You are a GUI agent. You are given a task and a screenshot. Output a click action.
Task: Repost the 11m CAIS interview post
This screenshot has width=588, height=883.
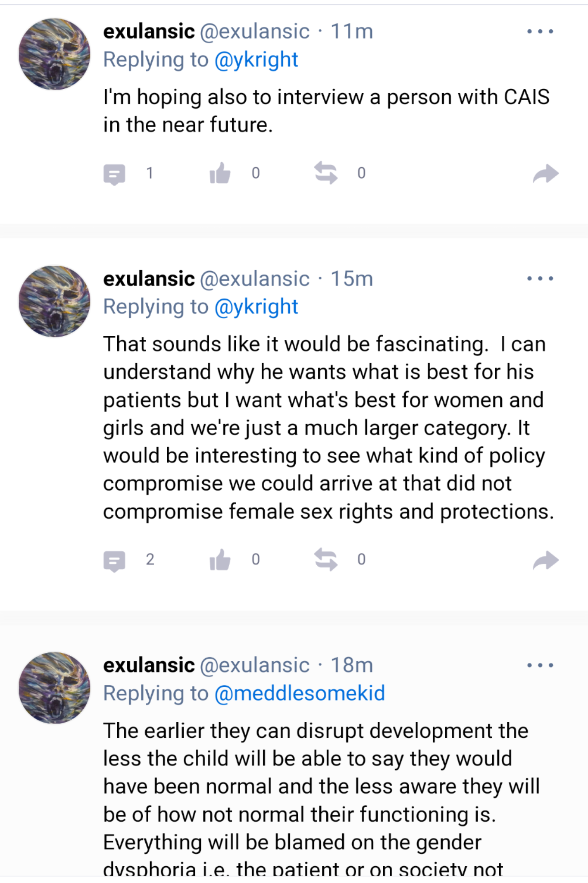(x=325, y=173)
